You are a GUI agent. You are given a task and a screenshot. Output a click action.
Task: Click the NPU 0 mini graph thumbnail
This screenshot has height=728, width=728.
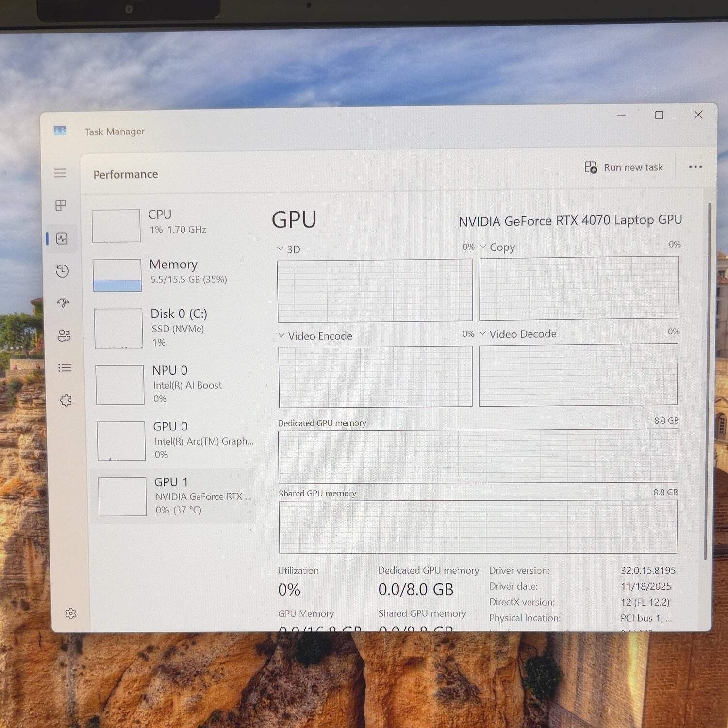point(120,385)
